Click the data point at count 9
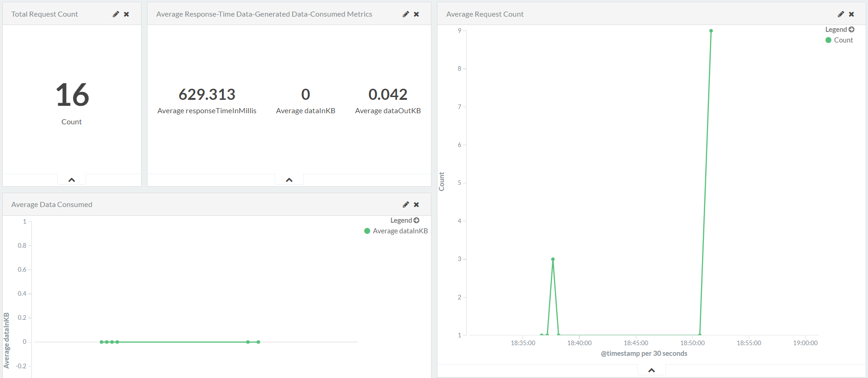 711,31
